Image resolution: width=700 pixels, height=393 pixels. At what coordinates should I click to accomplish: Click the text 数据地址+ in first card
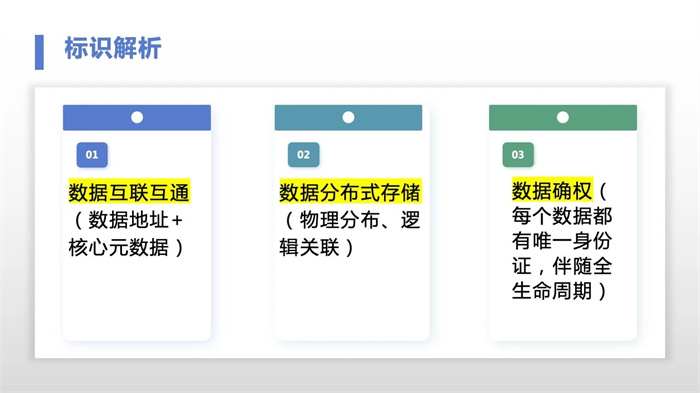click(x=136, y=220)
